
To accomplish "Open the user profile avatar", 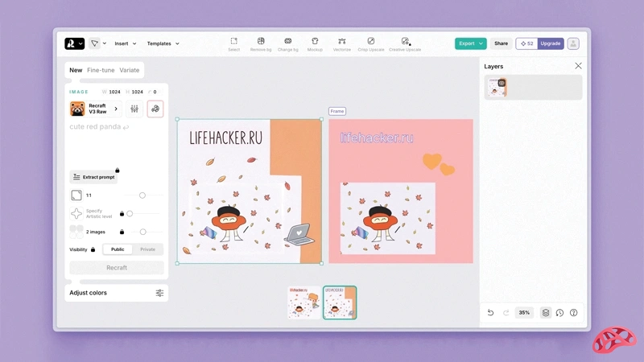I will click(573, 43).
